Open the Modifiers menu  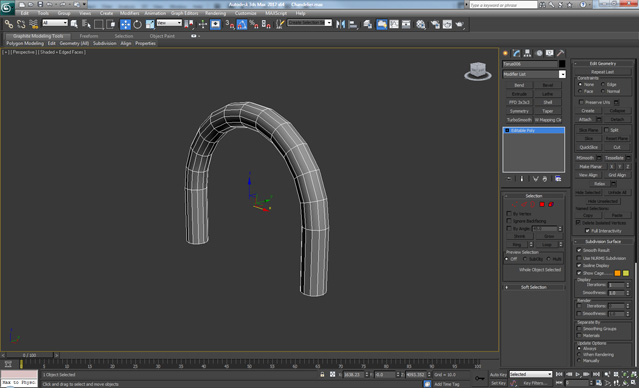pyautogui.click(x=130, y=13)
